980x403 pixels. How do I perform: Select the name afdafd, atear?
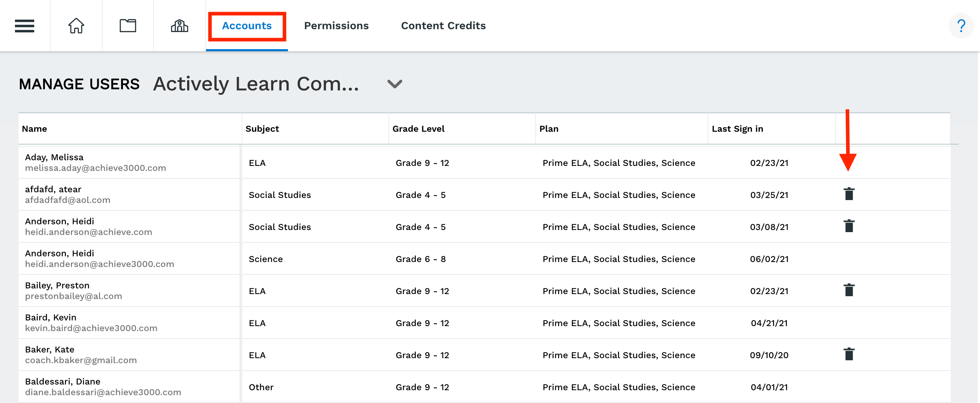coord(53,189)
